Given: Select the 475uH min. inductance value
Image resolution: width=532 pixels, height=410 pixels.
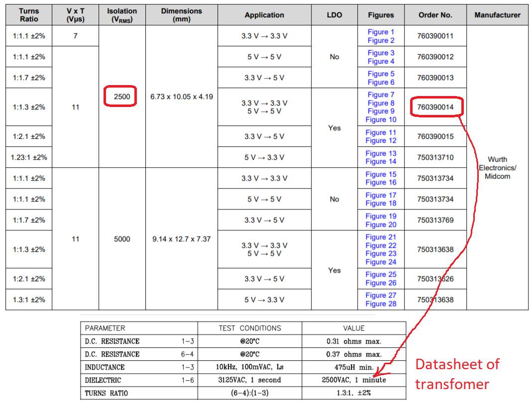Looking at the screenshot, I should [x=354, y=367].
